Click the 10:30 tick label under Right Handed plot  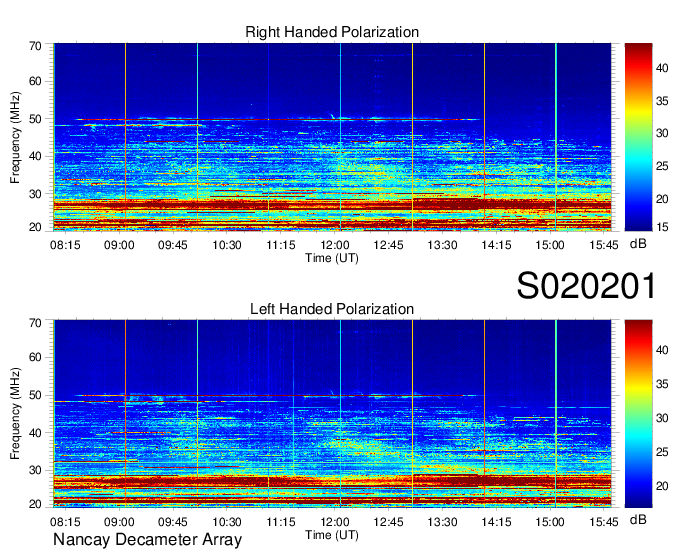[x=226, y=245]
